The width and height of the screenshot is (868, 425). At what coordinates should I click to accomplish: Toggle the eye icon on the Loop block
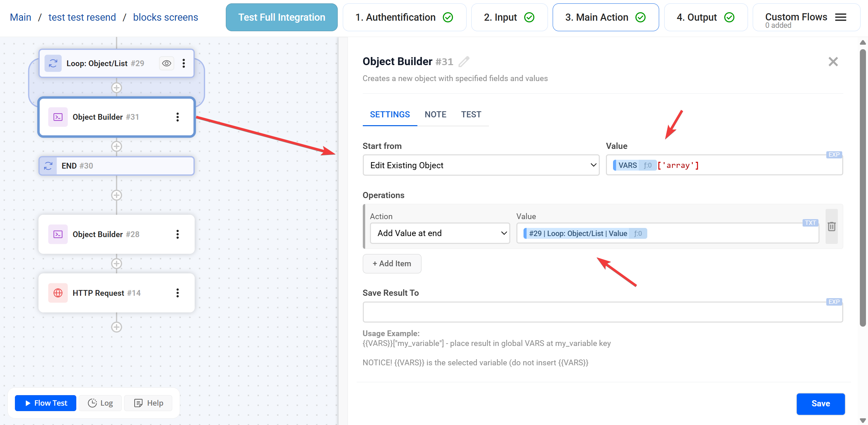pos(166,63)
